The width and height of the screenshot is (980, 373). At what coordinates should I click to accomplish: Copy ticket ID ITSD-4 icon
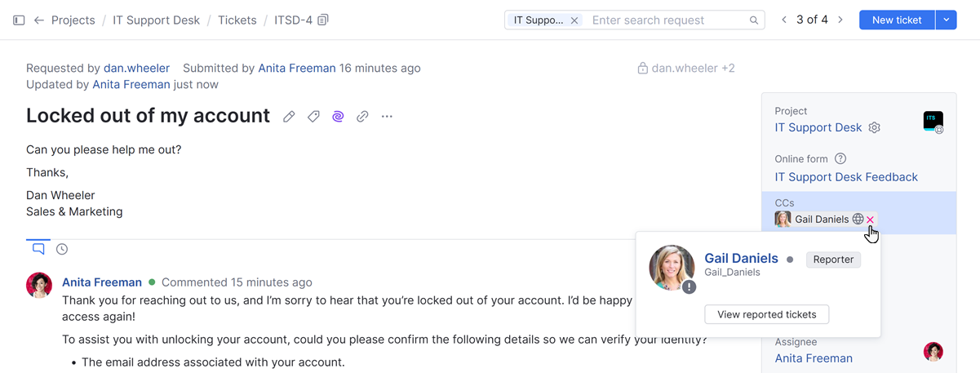[323, 20]
